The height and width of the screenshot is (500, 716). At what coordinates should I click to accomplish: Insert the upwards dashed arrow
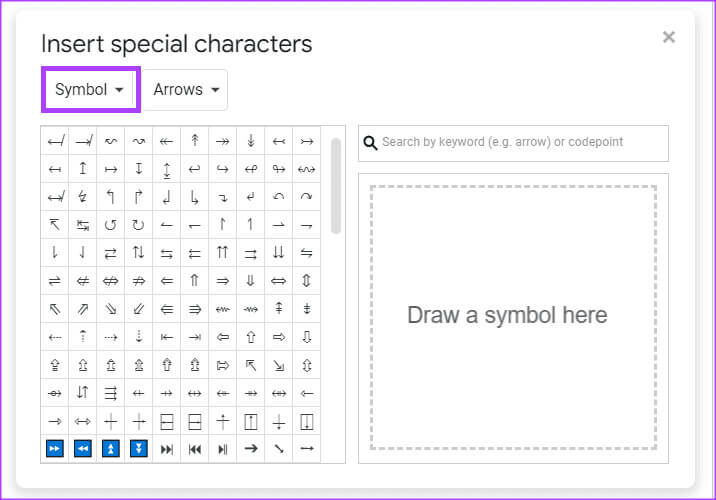click(x=83, y=337)
